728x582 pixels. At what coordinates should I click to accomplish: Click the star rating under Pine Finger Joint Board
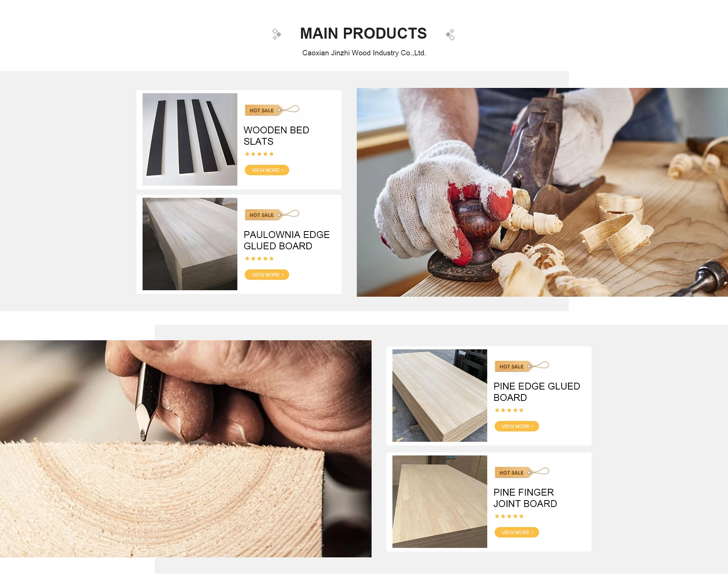[x=509, y=516]
